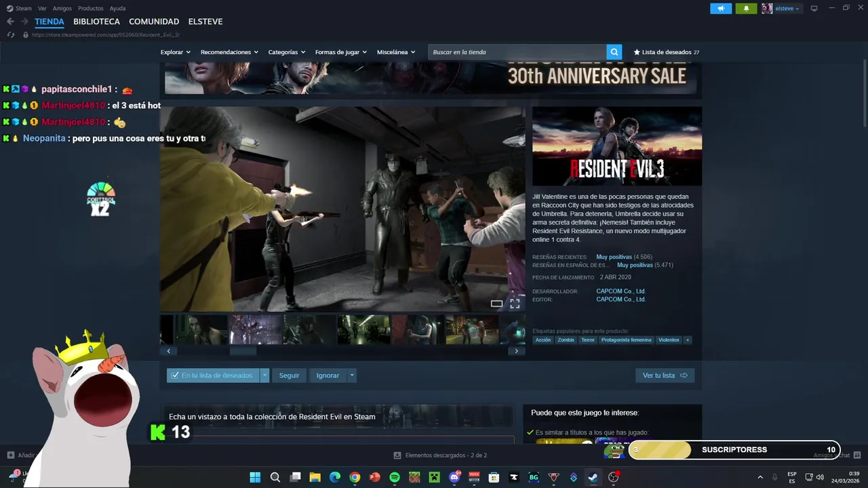The height and width of the screenshot is (488, 868).
Task: Switch to the TIENDA tab
Action: pos(50,22)
